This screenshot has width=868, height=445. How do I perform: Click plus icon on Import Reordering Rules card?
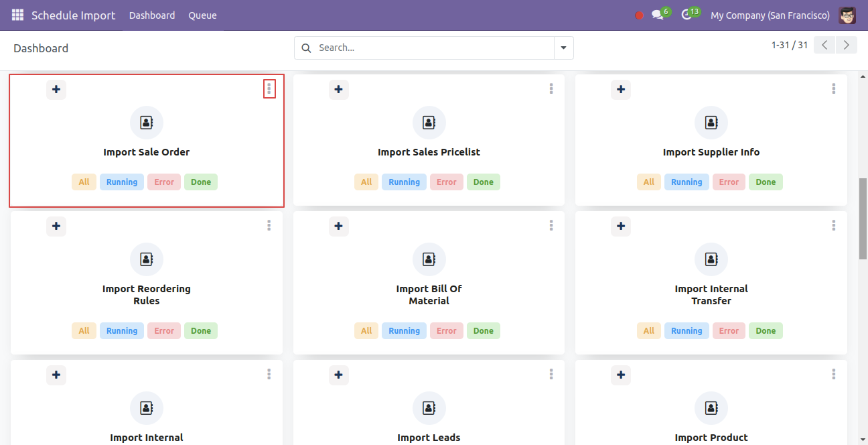coord(56,226)
